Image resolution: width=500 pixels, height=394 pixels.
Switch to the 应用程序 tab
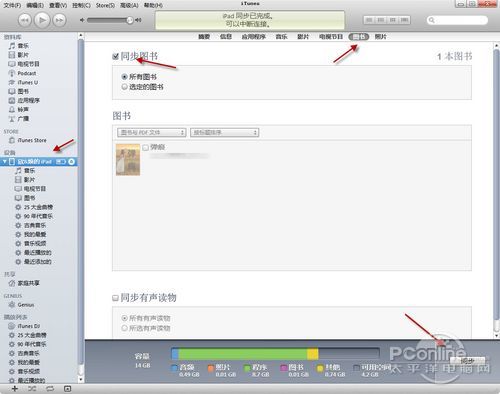click(x=254, y=37)
